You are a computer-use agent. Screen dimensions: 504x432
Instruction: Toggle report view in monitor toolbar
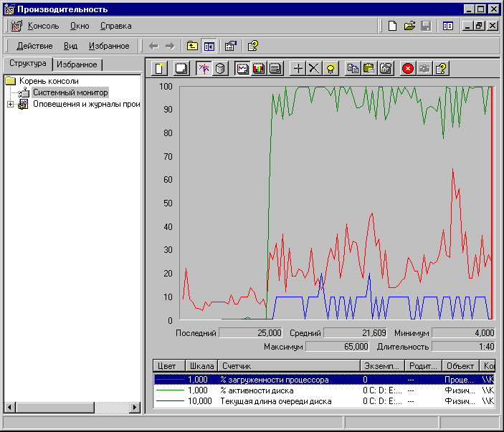point(274,69)
